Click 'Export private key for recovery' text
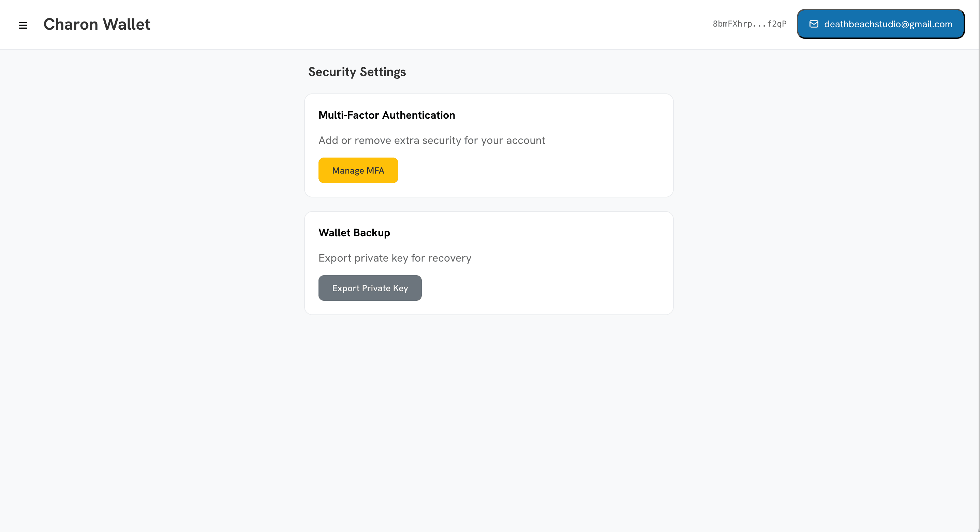980x532 pixels. (x=395, y=258)
